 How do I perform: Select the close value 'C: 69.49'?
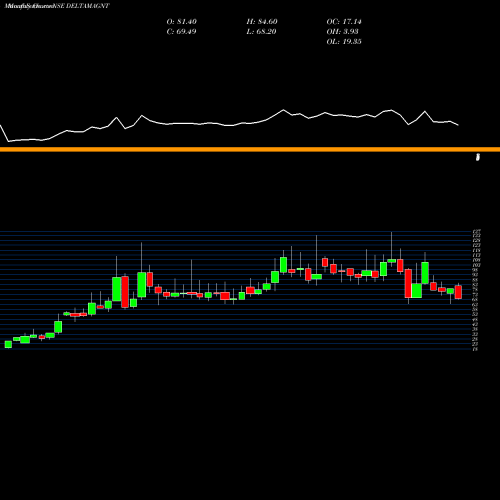[181, 32]
